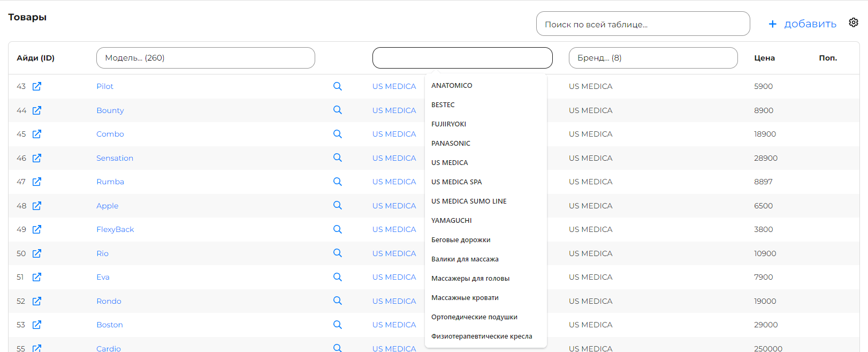Select Массажные кровати from the dropdown
The width and height of the screenshot is (868, 352).
pyautogui.click(x=486, y=298)
